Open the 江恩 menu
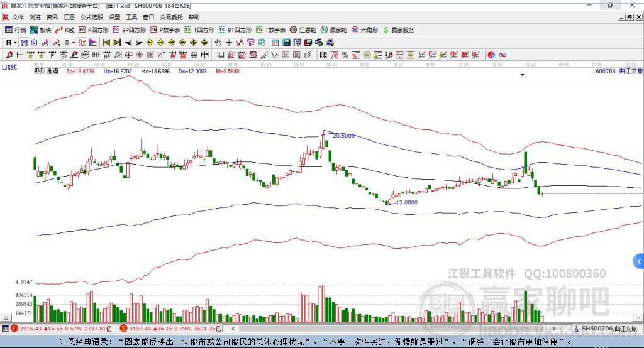The height and width of the screenshot is (348, 644). [69, 17]
